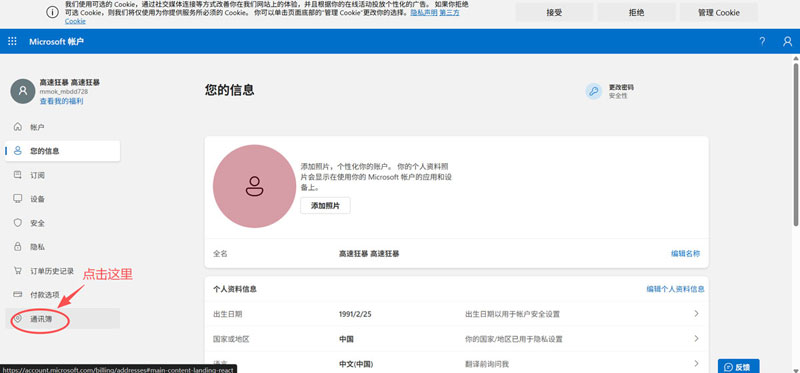Click the home icon beside 帐户
This screenshot has width=800, height=373.
pos(18,127)
